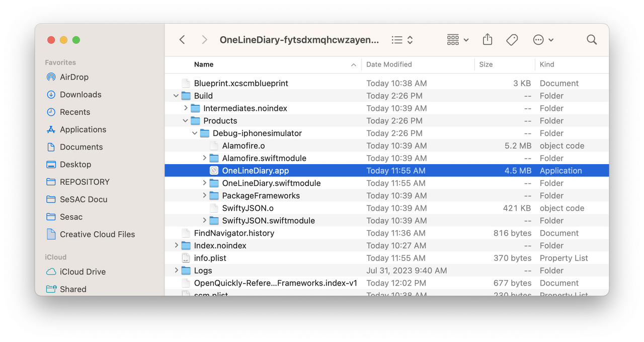644x342 pixels.
Task: Select PackageFrameworks row
Action: [x=387, y=195]
